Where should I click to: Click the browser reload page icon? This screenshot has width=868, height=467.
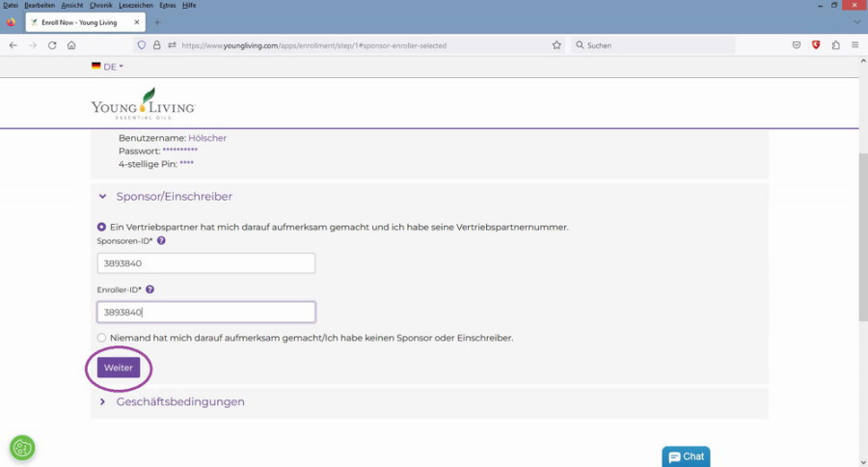[52, 45]
